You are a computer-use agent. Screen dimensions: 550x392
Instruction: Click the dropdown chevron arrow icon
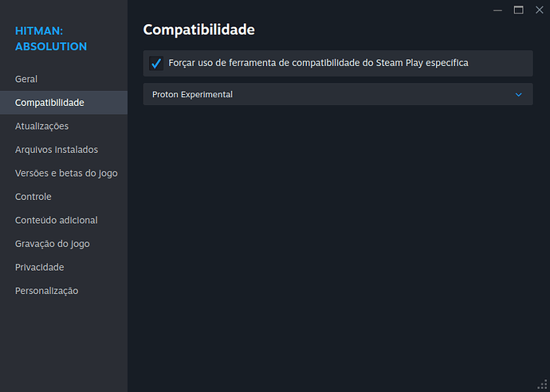click(x=518, y=95)
